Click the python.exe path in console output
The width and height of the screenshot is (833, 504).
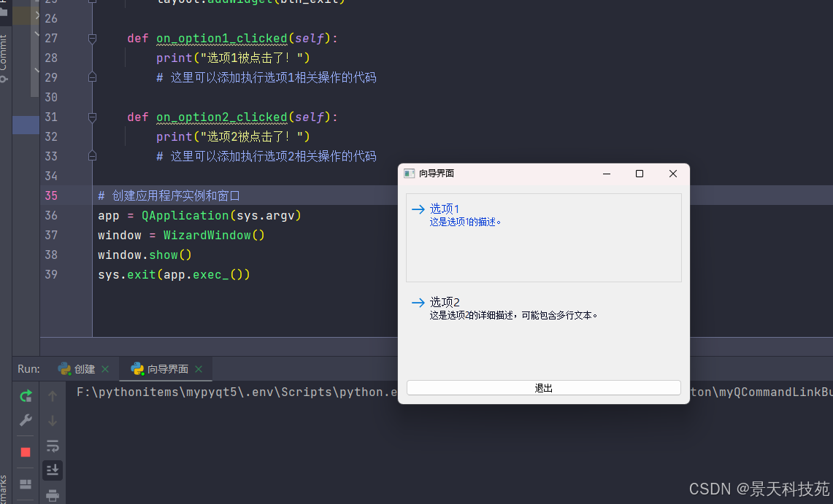click(237, 392)
